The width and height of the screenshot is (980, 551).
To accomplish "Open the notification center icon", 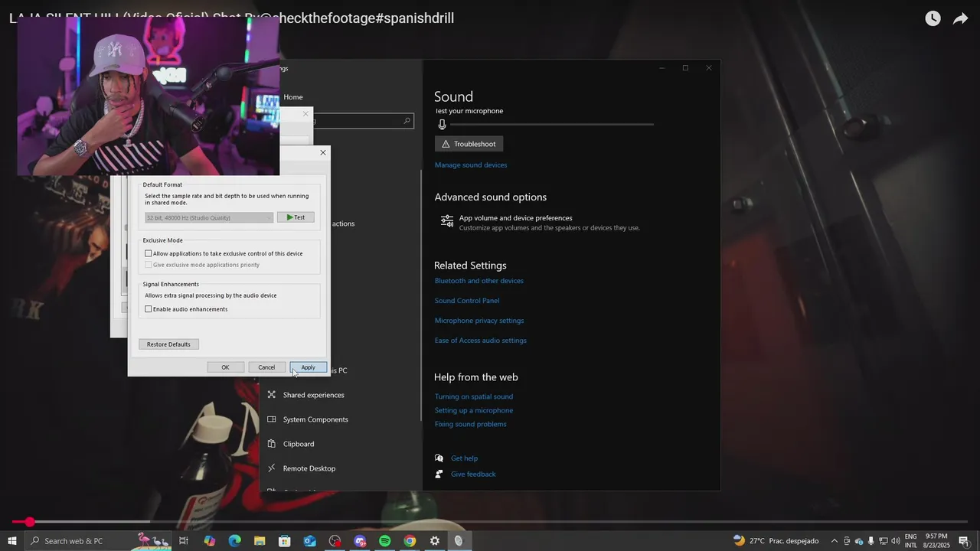I will click(x=964, y=541).
